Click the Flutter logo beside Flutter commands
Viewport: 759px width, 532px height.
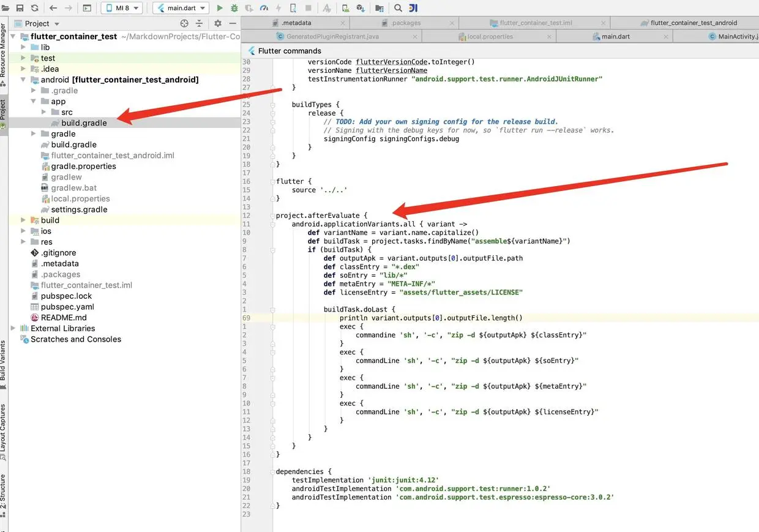(251, 51)
